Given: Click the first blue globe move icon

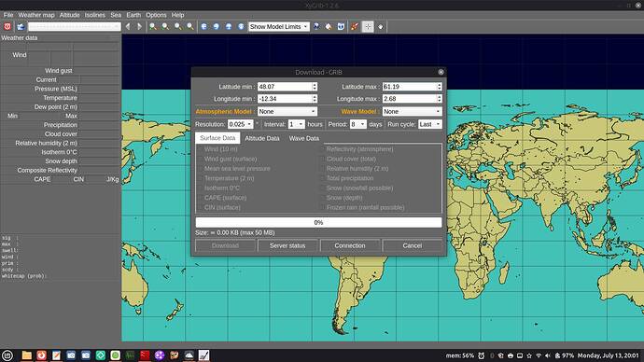Looking at the screenshot, I should pyautogui.click(x=204, y=27).
